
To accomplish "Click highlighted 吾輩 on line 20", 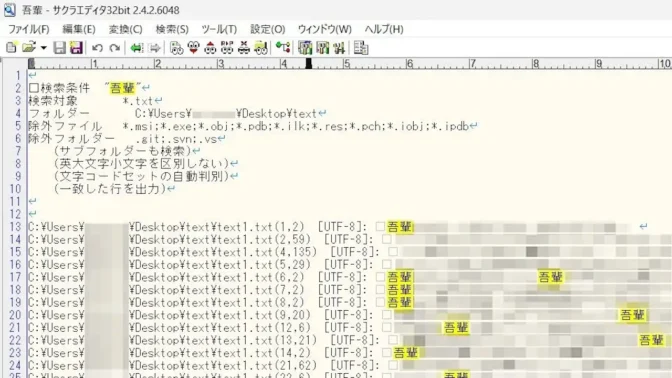I will tap(633, 315).
